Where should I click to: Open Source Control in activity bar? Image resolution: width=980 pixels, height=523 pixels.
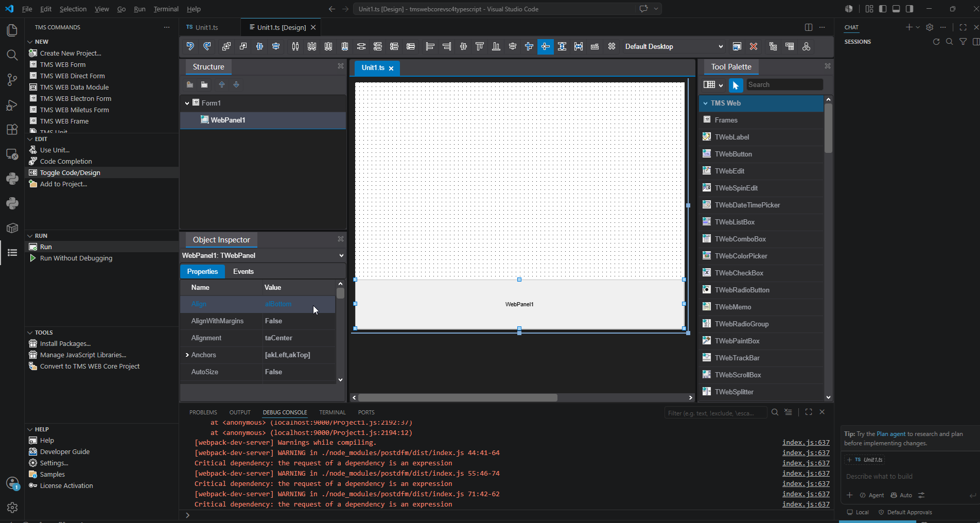12,80
